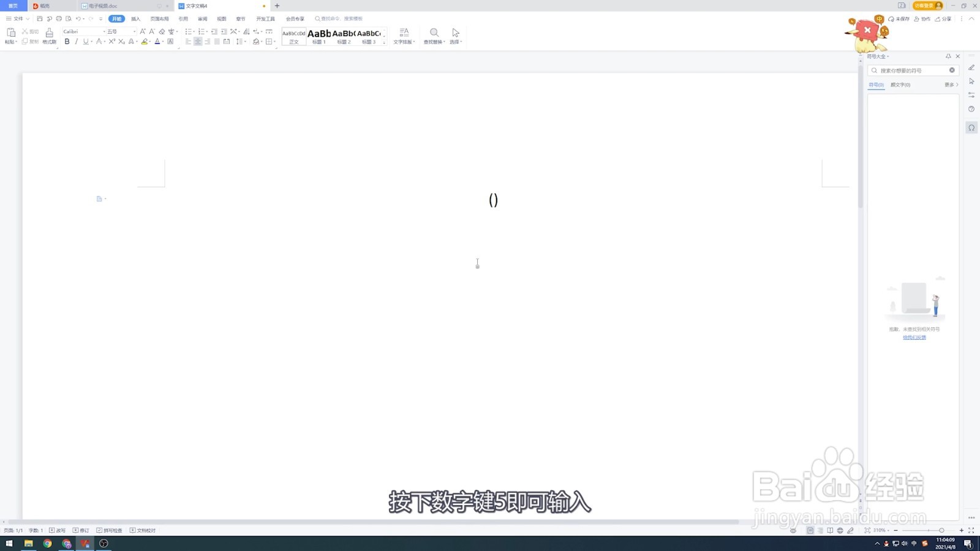Apply Superscript formatting

[111, 42]
